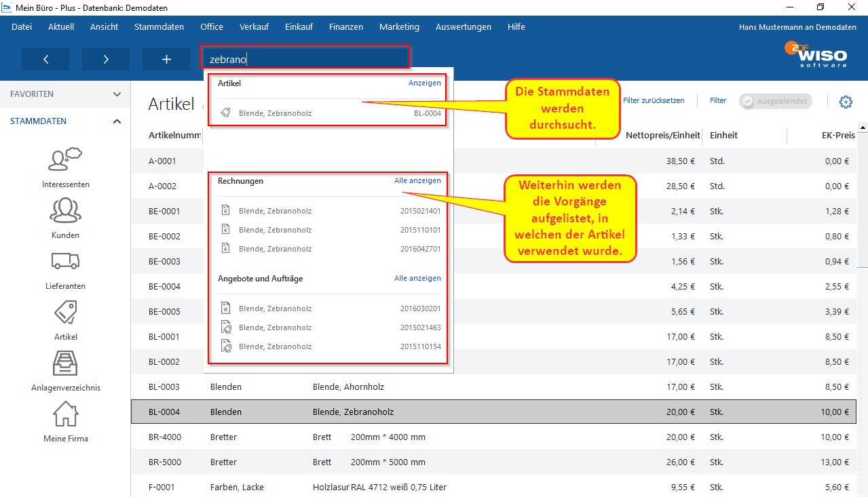Click Filter zurücksetzen link
The image size is (868, 497).
coord(653,100)
